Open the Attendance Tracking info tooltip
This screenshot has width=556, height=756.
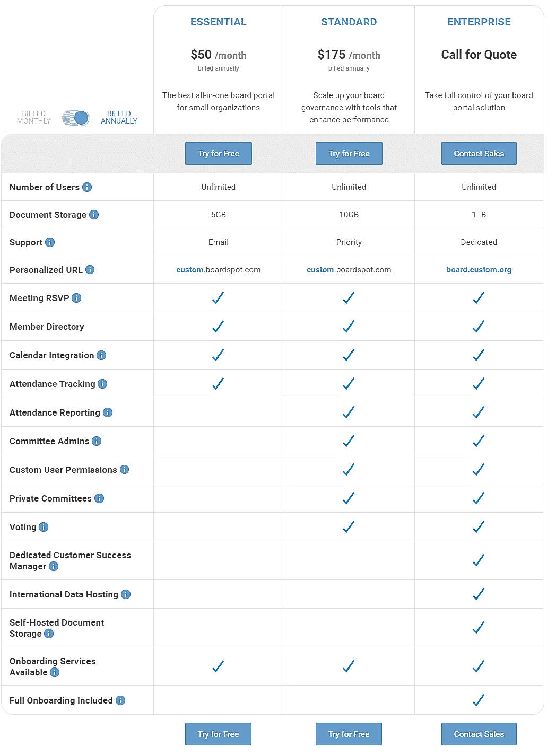click(102, 384)
